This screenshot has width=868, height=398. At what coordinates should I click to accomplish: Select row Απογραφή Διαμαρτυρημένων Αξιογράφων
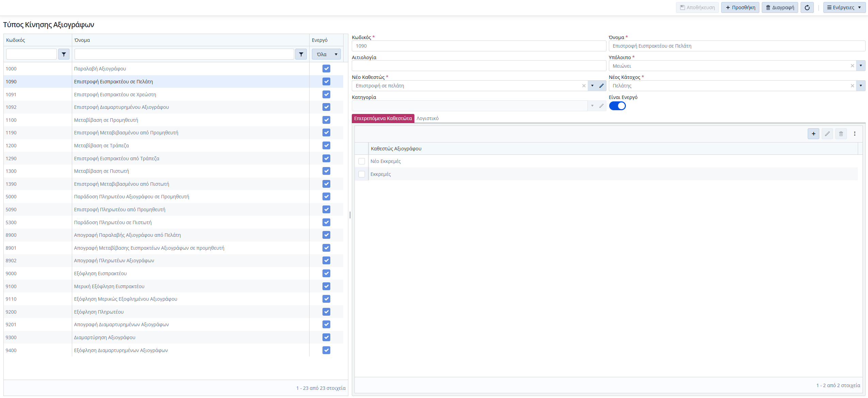click(x=173, y=325)
